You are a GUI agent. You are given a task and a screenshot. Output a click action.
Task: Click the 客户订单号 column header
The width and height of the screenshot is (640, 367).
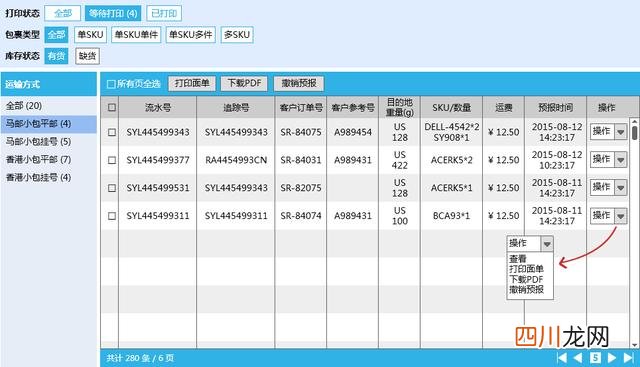tap(301, 107)
